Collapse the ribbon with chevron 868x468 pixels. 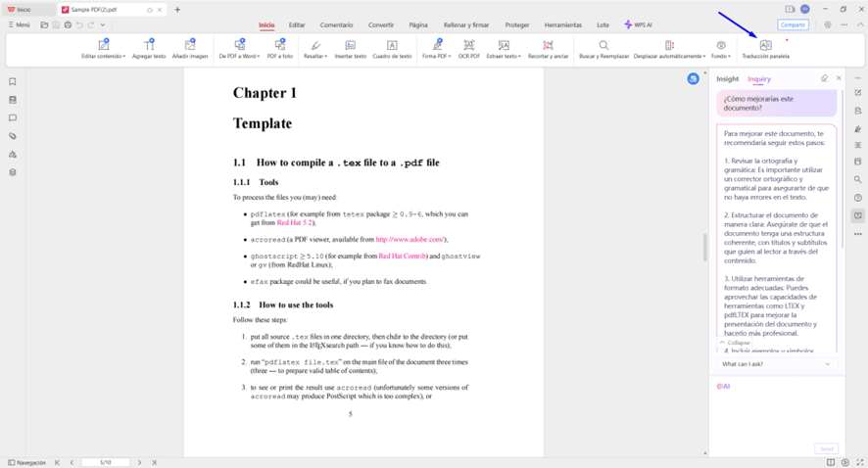(x=860, y=24)
